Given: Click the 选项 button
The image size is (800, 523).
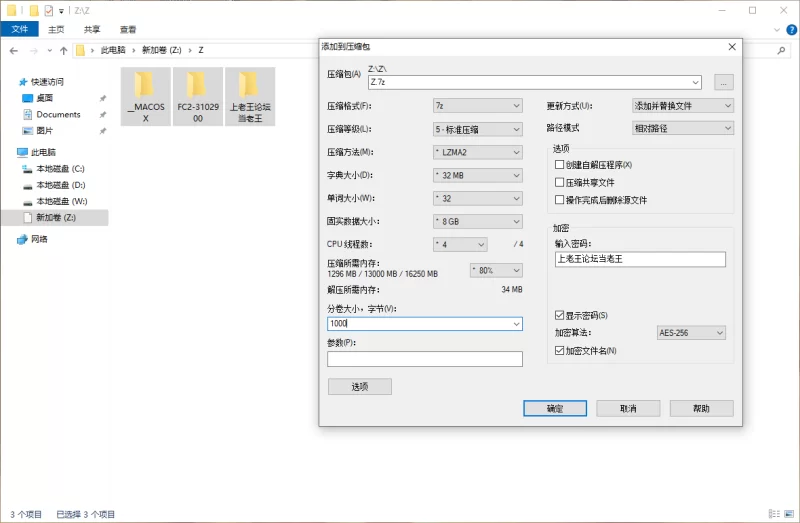Looking at the screenshot, I should pyautogui.click(x=360, y=387).
